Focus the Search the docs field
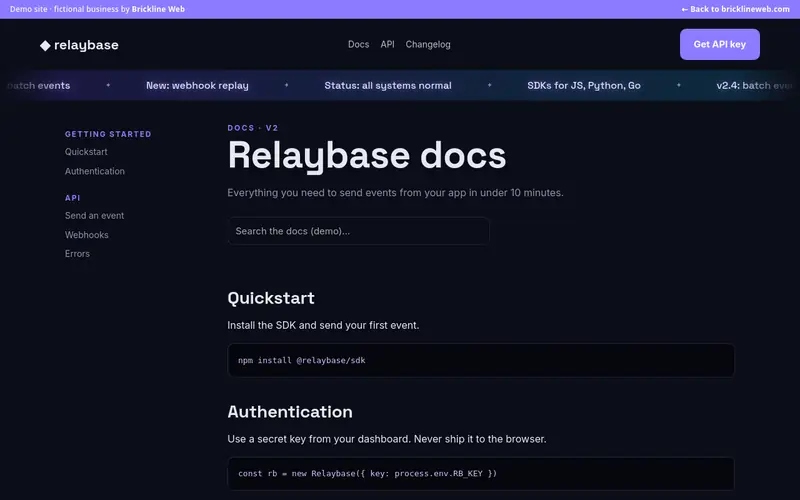800x500 pixels. click(358, 231)
